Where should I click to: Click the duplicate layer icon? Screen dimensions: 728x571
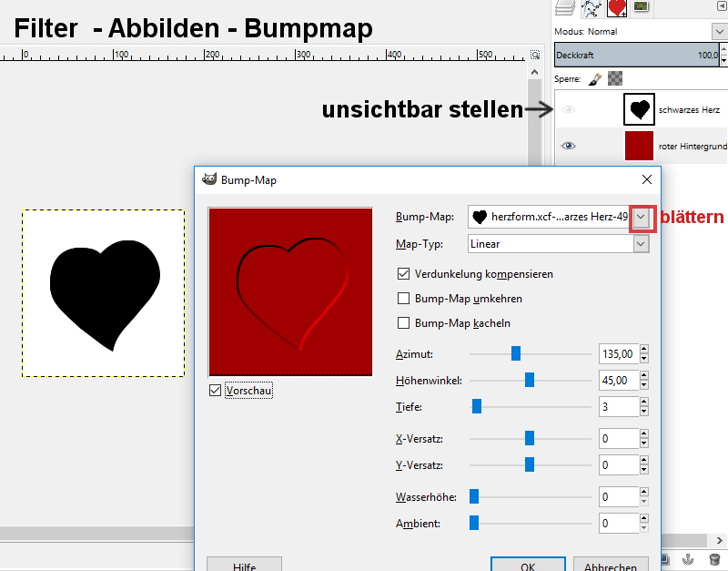click(x=665, y=559)
